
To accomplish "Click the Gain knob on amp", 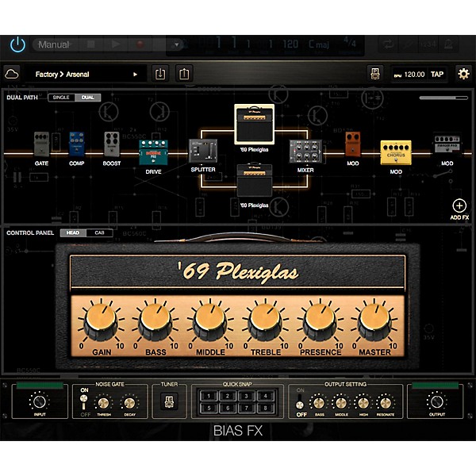I will (x=99, y=321).
